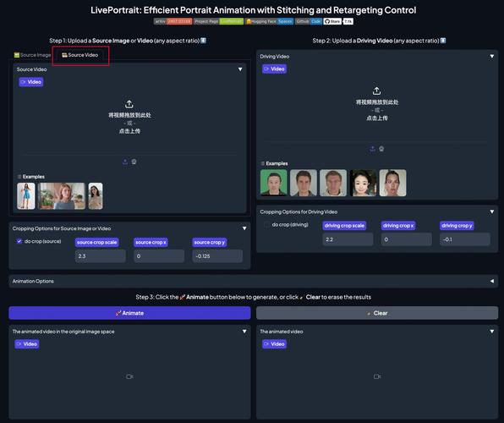Viewport: 504px width, 423px height.
Task: Focus the source crop y field
Action: pyautogui.click(x=217, y=256)
